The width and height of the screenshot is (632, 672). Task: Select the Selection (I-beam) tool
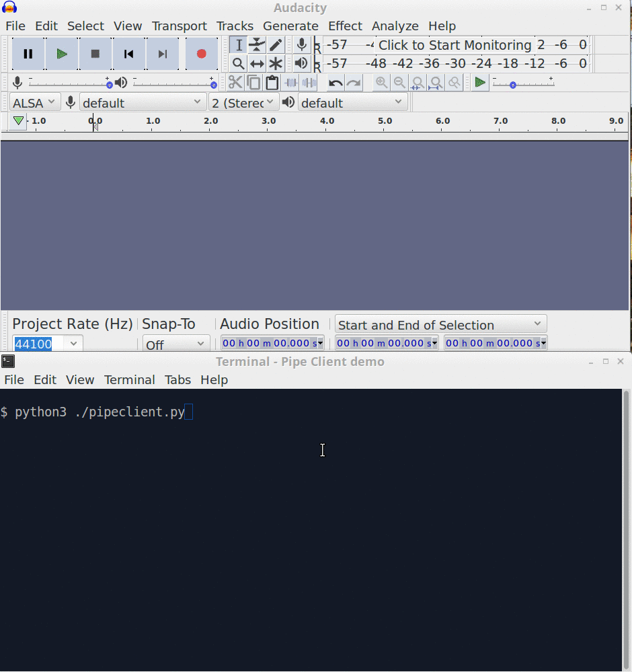tap(238, 45)
